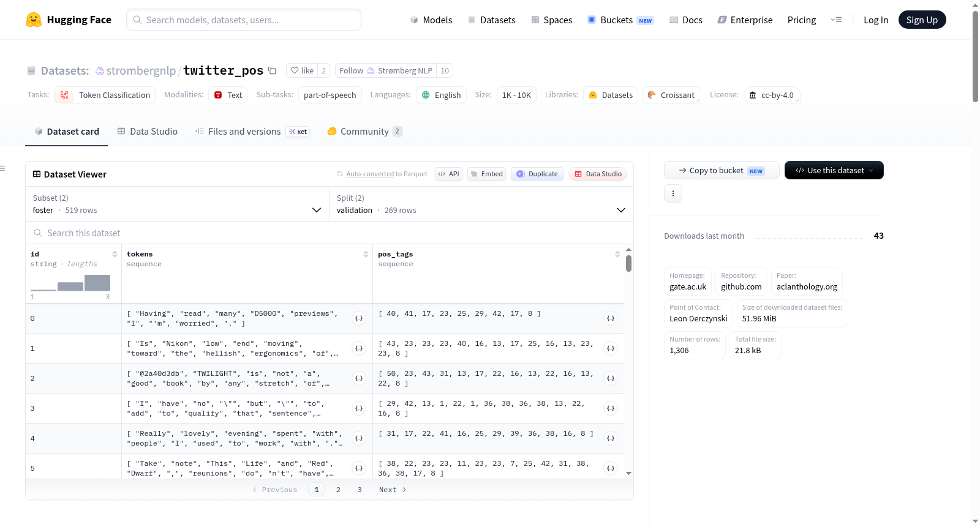Copy dataset name with the copy icon
This screenshot has height=527, width=980.
click(273, 70)
